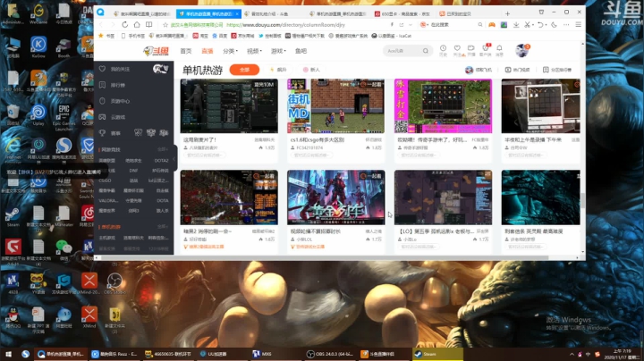Click CS:GO category in sidebar
Image resolution: width=644 pixels, height=361 pixels.
coord(106,180)
